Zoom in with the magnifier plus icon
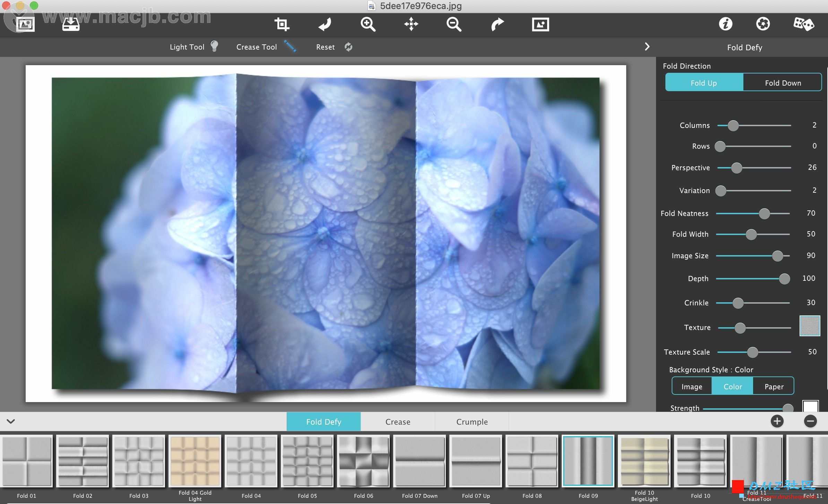The image size is (828, 504). 368,24
